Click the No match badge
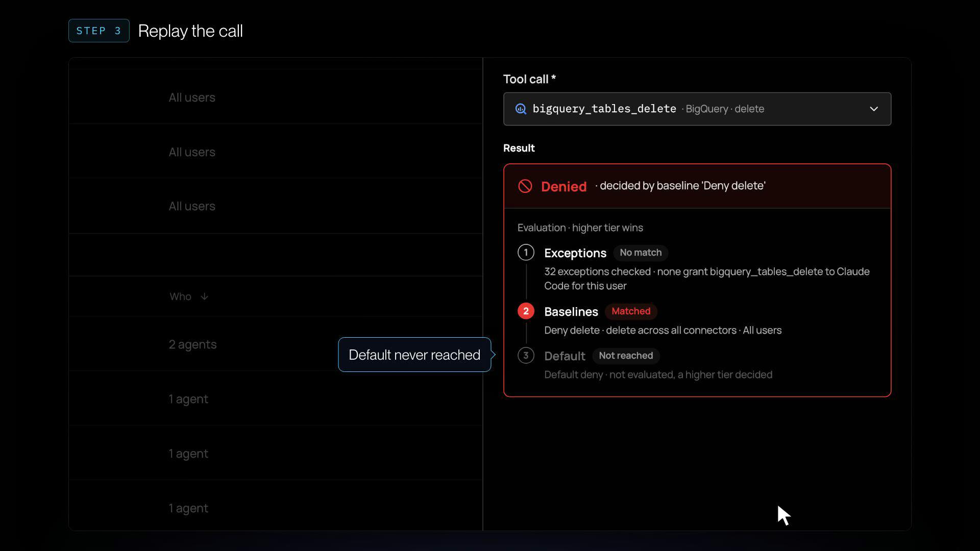Image resolution: width=980 pixels, height=551 pixels. [x=641, y=253]
